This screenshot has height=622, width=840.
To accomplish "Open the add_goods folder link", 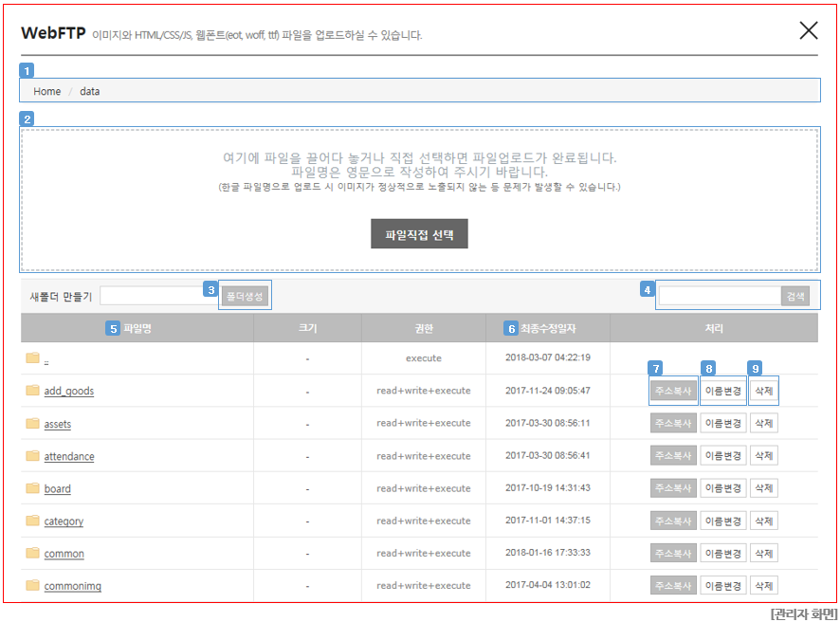I will [69, 391].
